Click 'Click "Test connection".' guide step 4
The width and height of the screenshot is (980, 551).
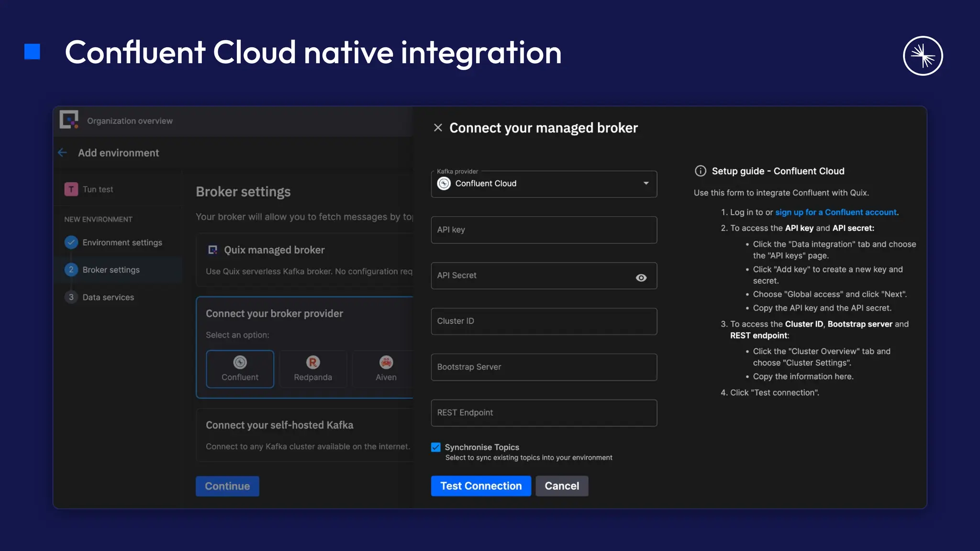tap(774, 393)
